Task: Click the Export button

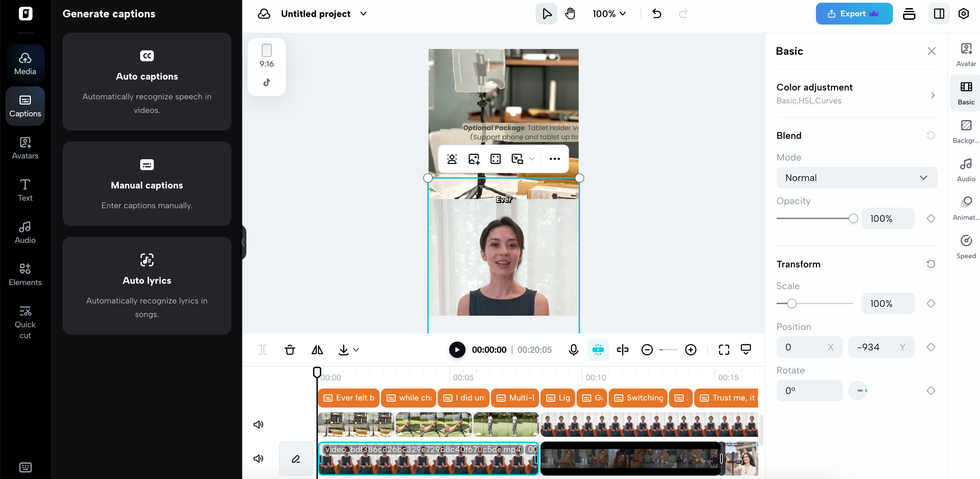Action: pos(853,14)
